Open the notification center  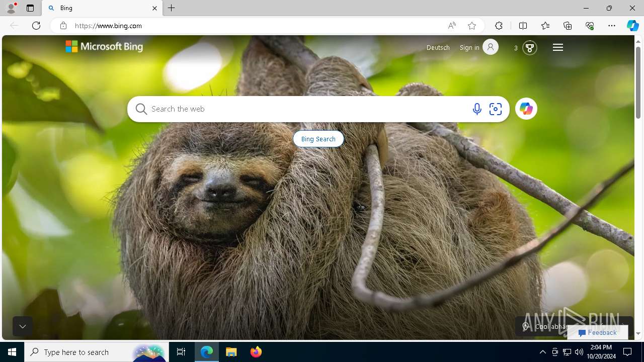[627, 352]
